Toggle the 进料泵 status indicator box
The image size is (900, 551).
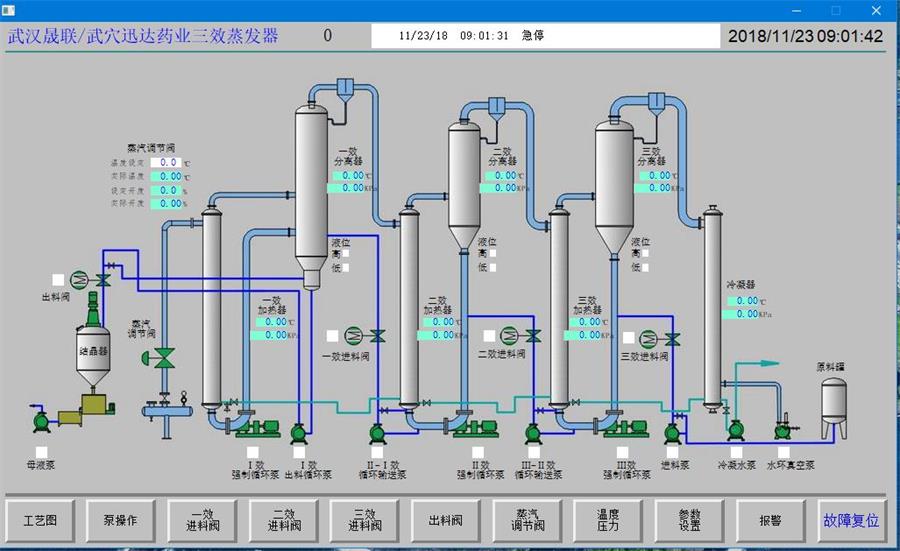click(672, 452)
